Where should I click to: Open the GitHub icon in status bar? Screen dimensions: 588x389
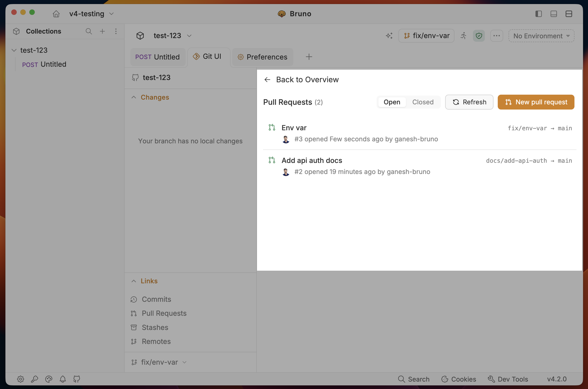pyautogui.click(x=77, y=379)
